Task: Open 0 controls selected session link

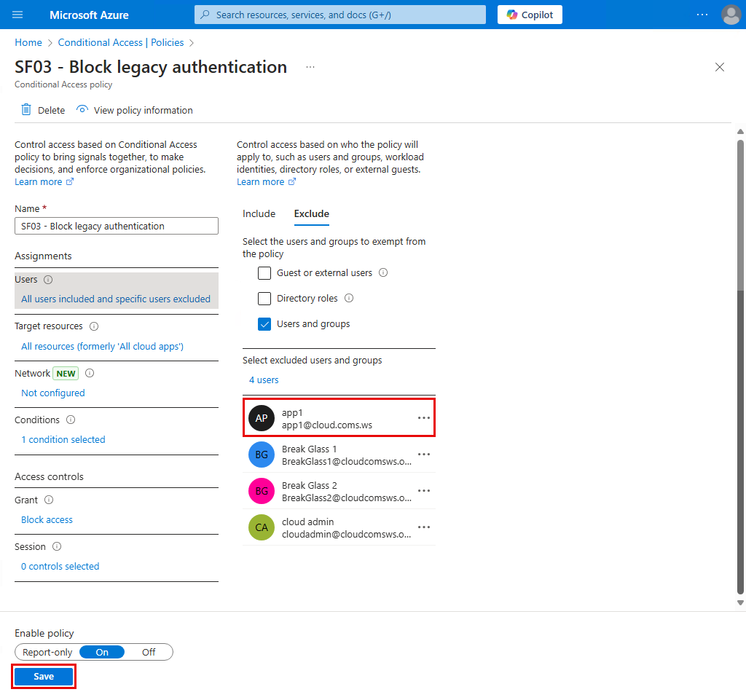Action: [x=60, y=567]
